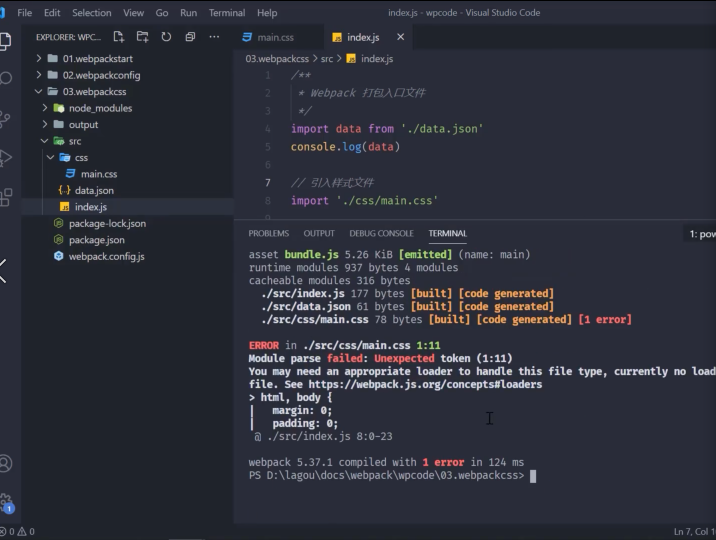Switch to the main.css editor tab
This screenshot has width=716, height=540.
pyautogui.click(x=276, y=37)
